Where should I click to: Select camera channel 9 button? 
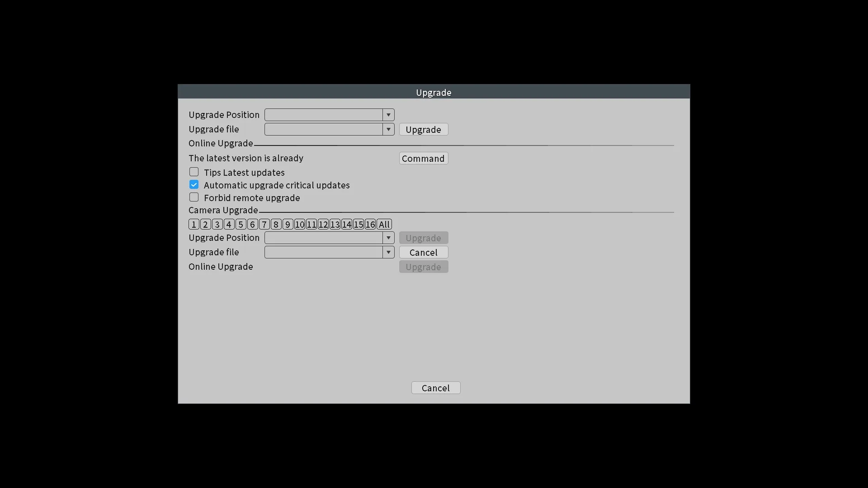tap(288, 225)
